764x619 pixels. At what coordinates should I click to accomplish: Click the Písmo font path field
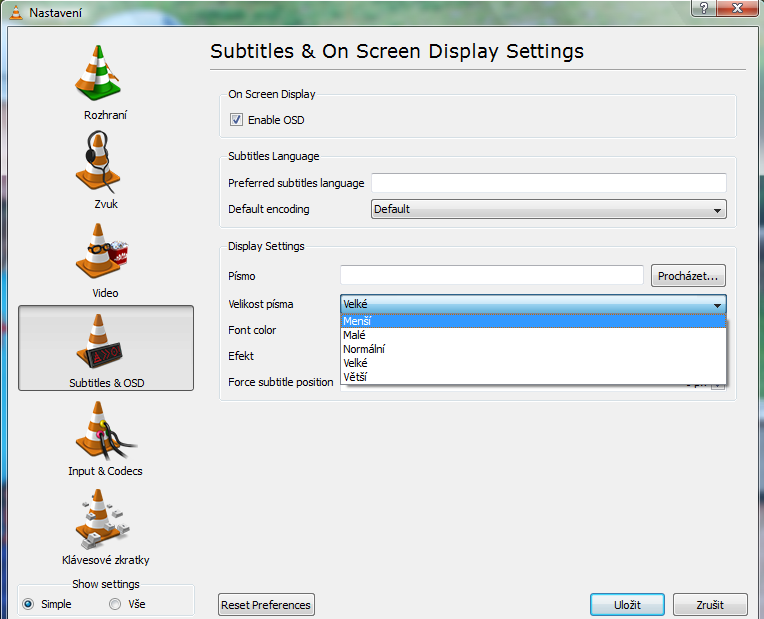point(492,275)
